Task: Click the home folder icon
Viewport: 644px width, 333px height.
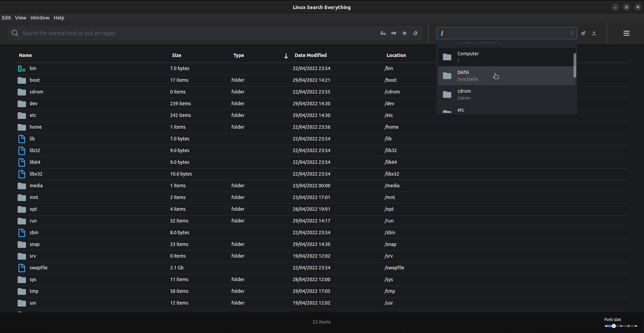Action: click(x=22, y=127)
